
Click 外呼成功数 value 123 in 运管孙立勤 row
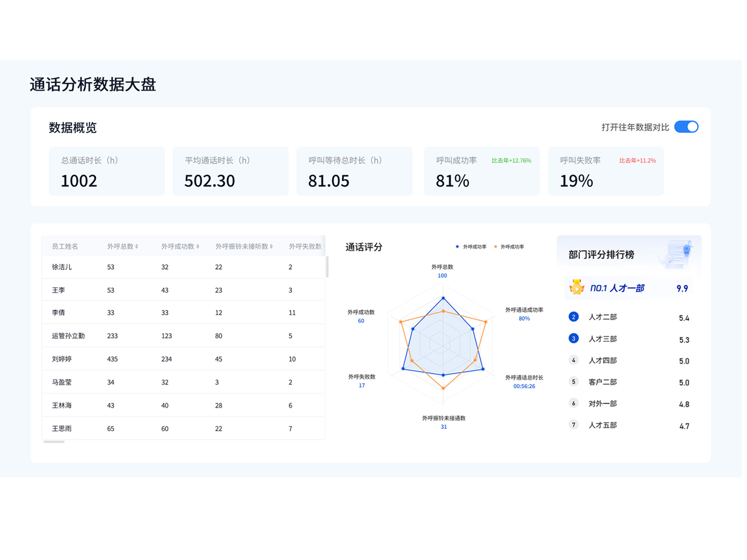coord(167,336)
